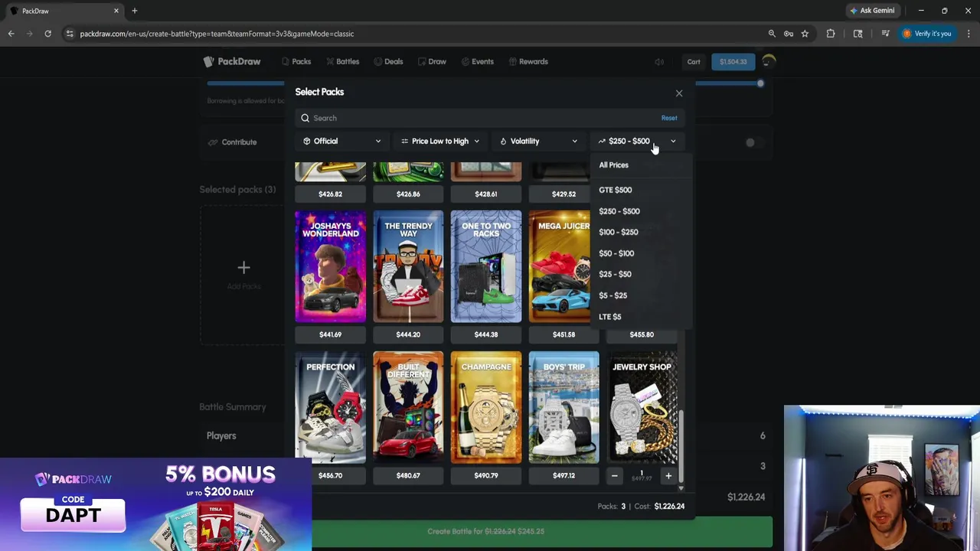Open the Chrome three-dot menu
The width and height of the screenshot is (980, 551).
[968, 34]
